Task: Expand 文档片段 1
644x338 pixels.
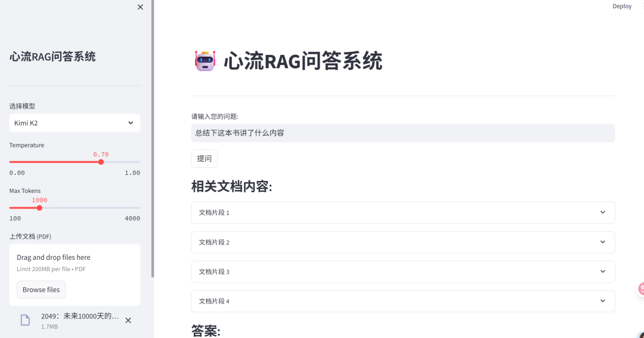Action: coord(403,213)
